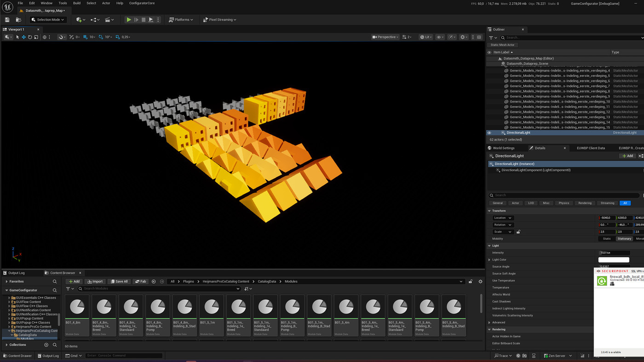This screenshot has width=644, height=362.
Task: Open the Pixel Streaming dropdown
Action: [219, 20]
